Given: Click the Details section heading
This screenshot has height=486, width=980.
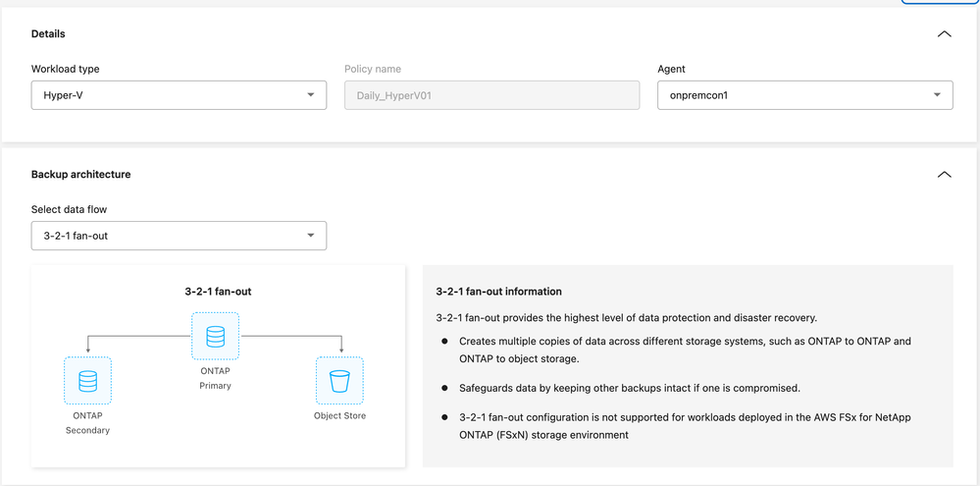Looking at the screenshot, I should click(x=48, y=34).
